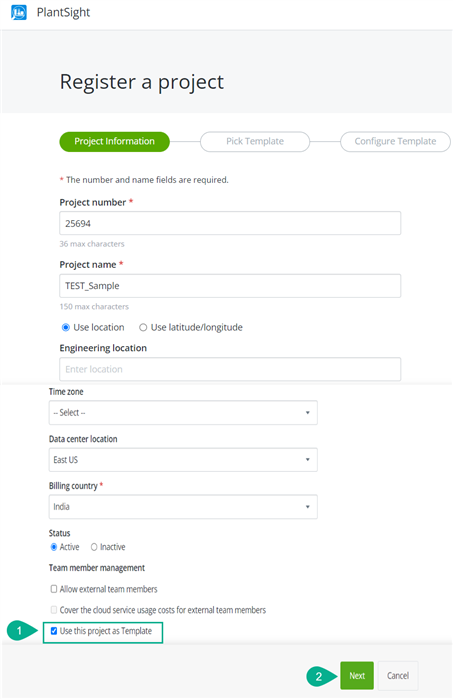Click the Cancel button
Image resolution: width=453 pixels, height=699 pixels.
[398, 675]
